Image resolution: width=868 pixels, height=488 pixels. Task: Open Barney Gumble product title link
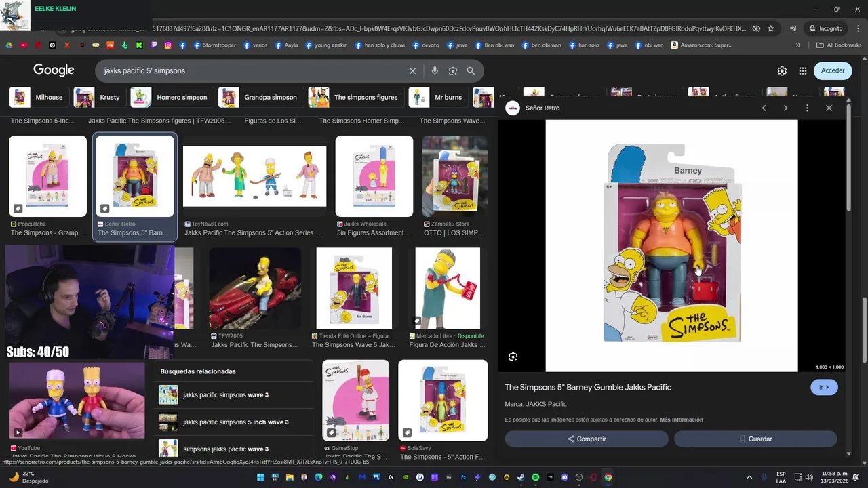click(x=588, y=387)
